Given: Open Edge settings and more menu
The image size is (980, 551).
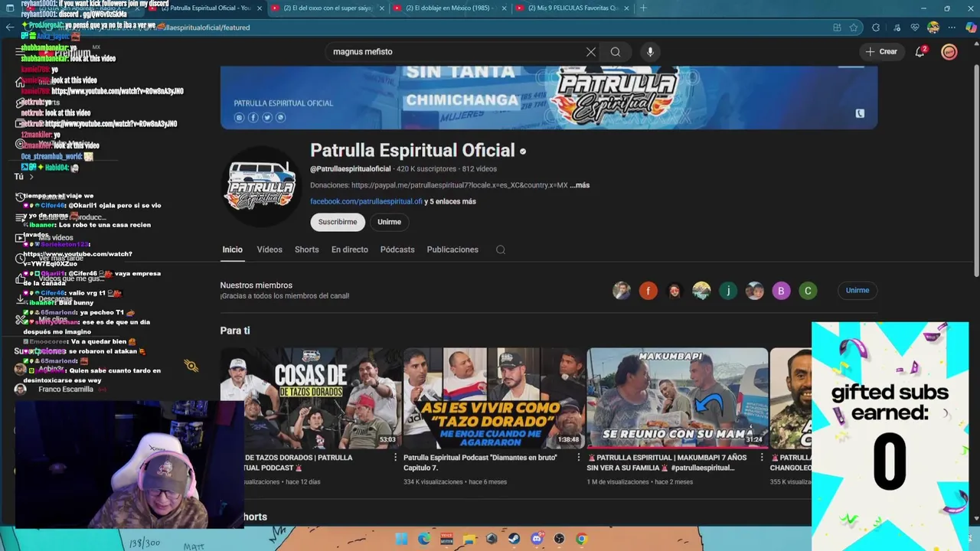Looking at the screenshot, I should 952,28.
